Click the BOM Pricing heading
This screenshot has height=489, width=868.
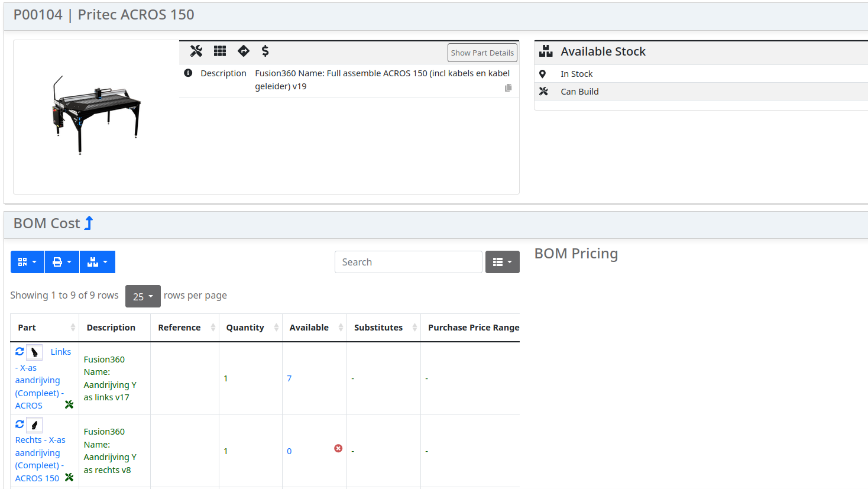(576, 254)
